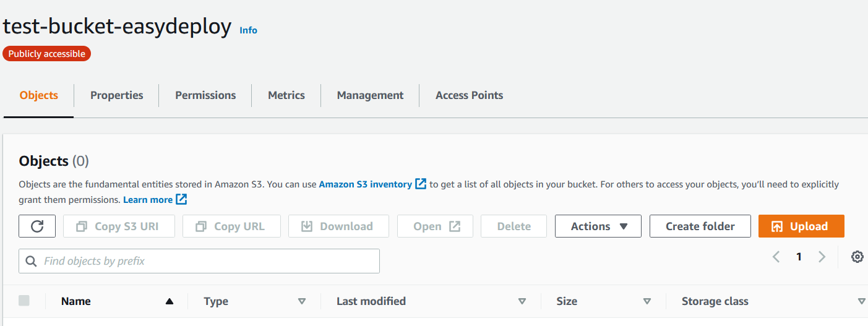The height and width of the screenshot is (326, 868).
Task: Follow the Learn more link
Action: [x=148, y=200]
